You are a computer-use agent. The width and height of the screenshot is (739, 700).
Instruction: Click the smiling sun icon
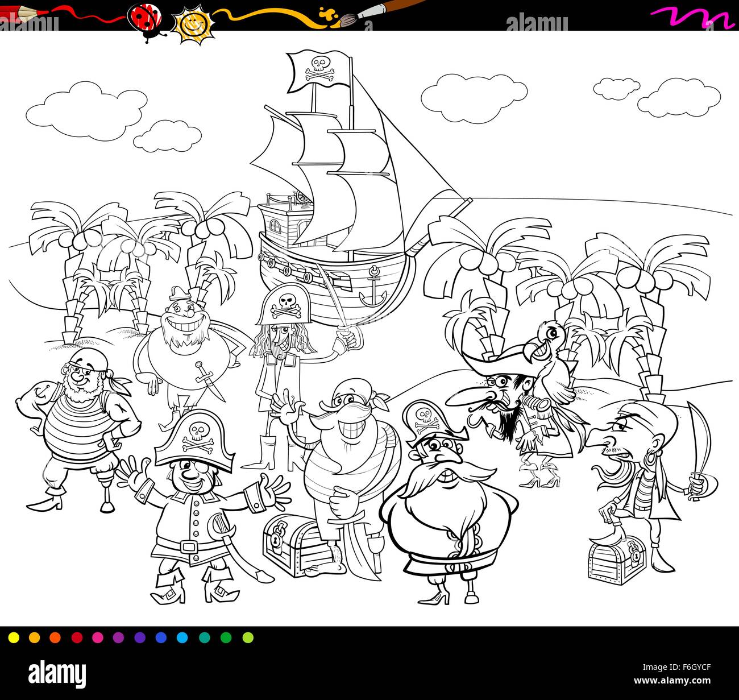[193, 25]
